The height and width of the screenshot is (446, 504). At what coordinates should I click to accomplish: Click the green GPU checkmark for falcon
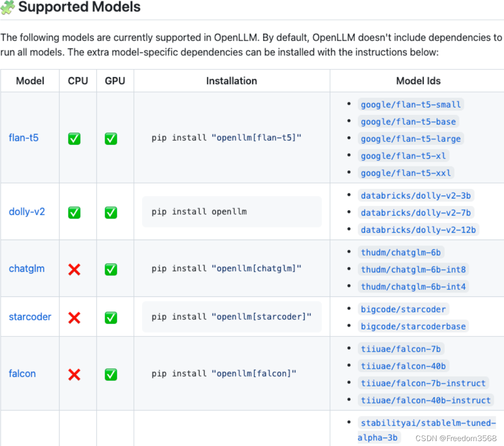[x=111, y=374]
